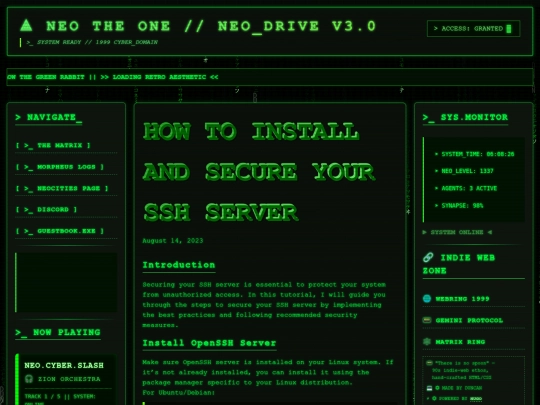Click the Introduction section heading
Screen dimensions: 540x405
coord(179,265)
